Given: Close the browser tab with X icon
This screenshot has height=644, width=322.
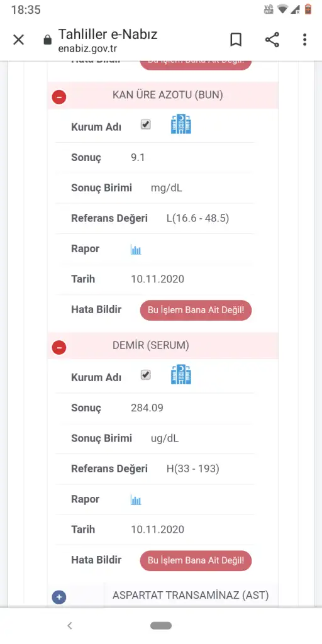Looking at the screenshot, I should (x=18, y=40).
